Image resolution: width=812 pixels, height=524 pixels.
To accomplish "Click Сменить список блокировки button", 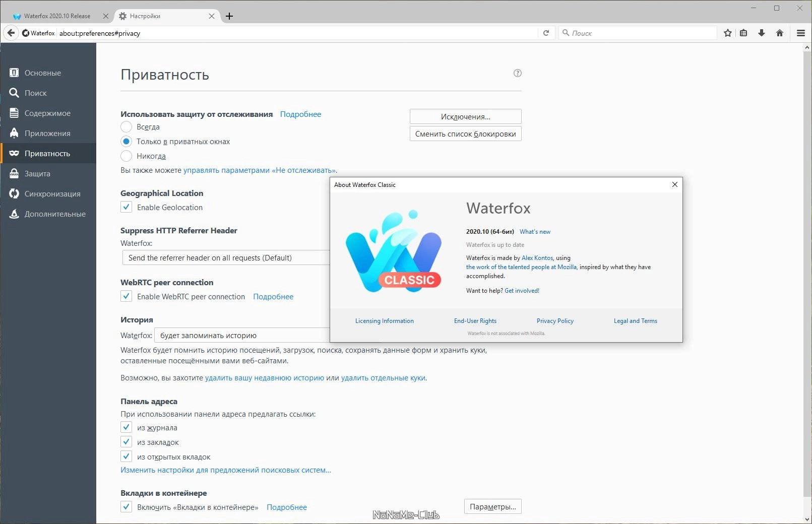I will pos(465,134).
